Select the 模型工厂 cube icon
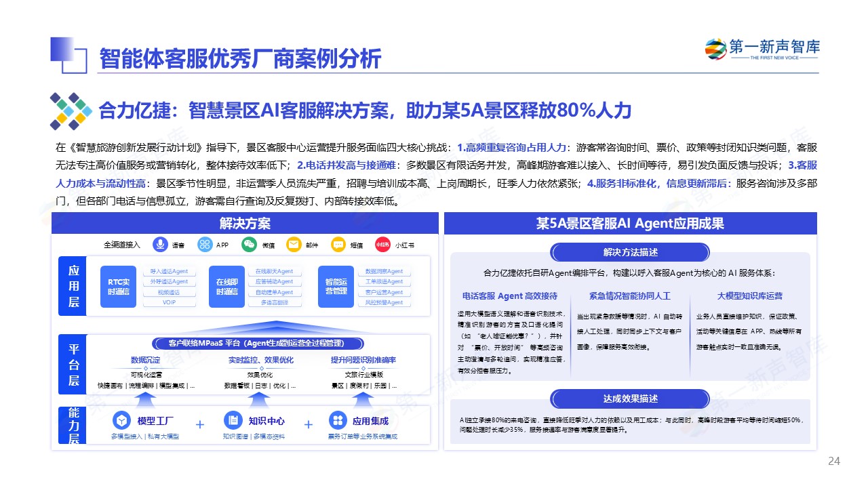 coord(122,420)
